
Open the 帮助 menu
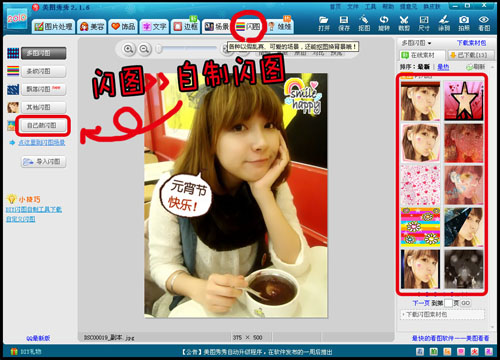point(388,7)
